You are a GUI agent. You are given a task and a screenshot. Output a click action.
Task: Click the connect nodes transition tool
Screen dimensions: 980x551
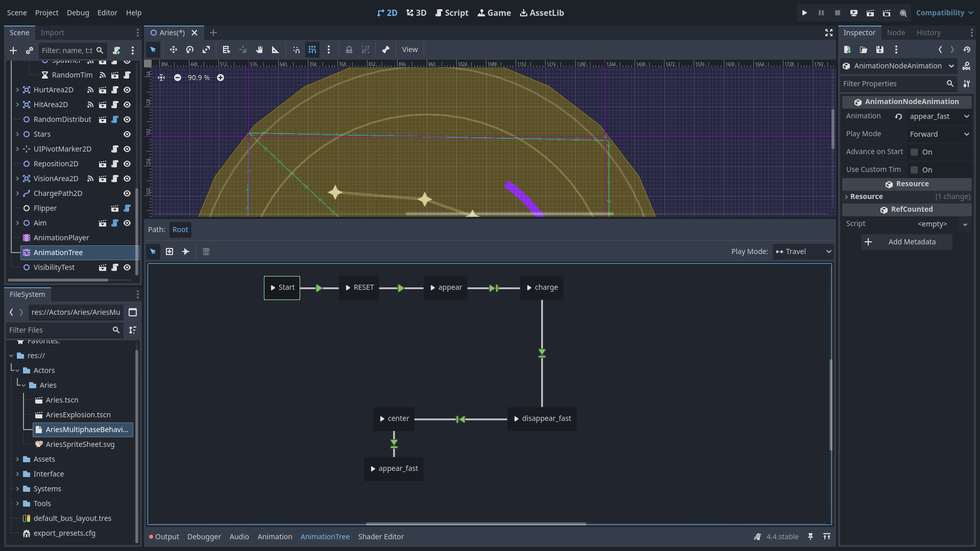[x=186, y=252]
